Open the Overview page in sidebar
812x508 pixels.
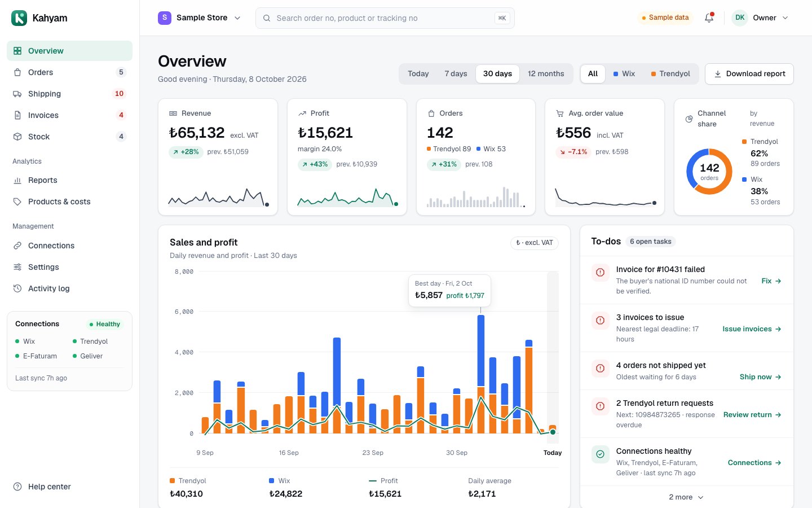coord(70,51)
